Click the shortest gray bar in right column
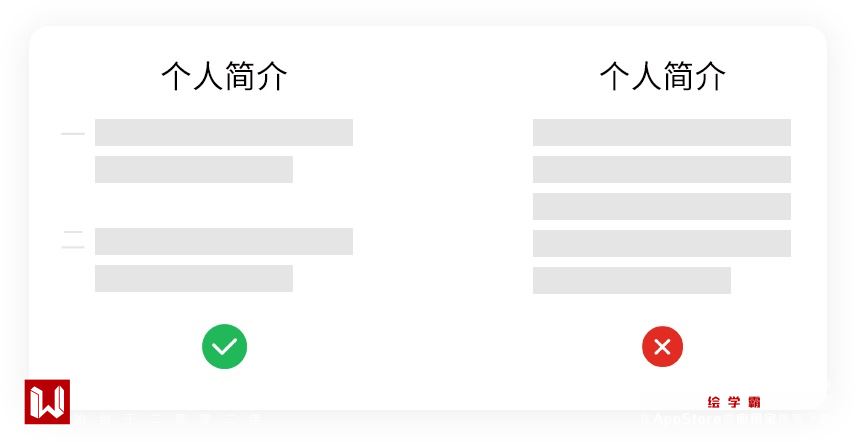The image size is (856, 442). click(x=632, y=280)
